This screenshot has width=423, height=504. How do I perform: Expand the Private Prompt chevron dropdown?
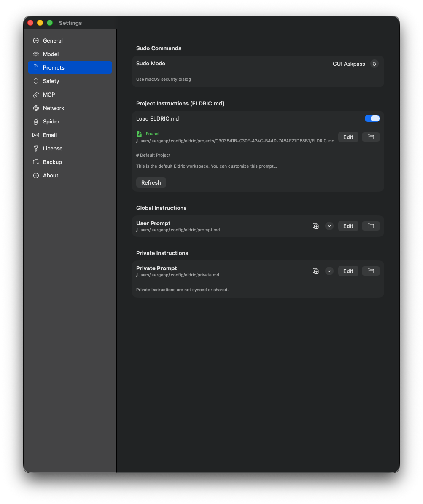tap(329, 271)
